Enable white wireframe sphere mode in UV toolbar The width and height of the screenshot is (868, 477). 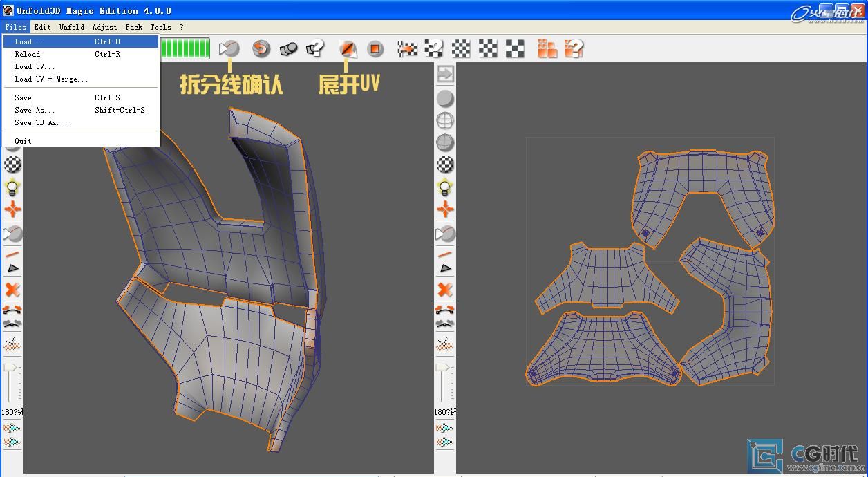click(x=445, y=120)
